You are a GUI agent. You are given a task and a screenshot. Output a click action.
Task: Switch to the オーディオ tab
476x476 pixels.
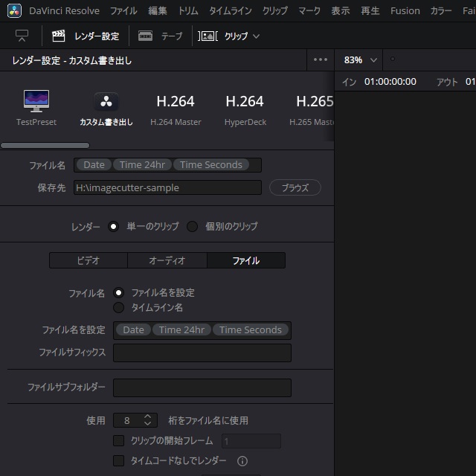pyautogui.click(x=167, y=260)
